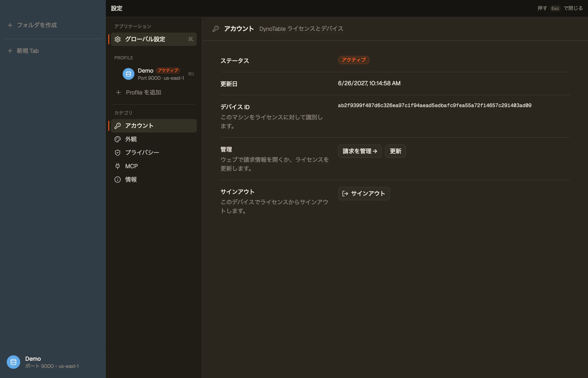Viewport: 588px width, 378px height.
Task: Click the カテゴリ section header
Action: click(123, 113)
